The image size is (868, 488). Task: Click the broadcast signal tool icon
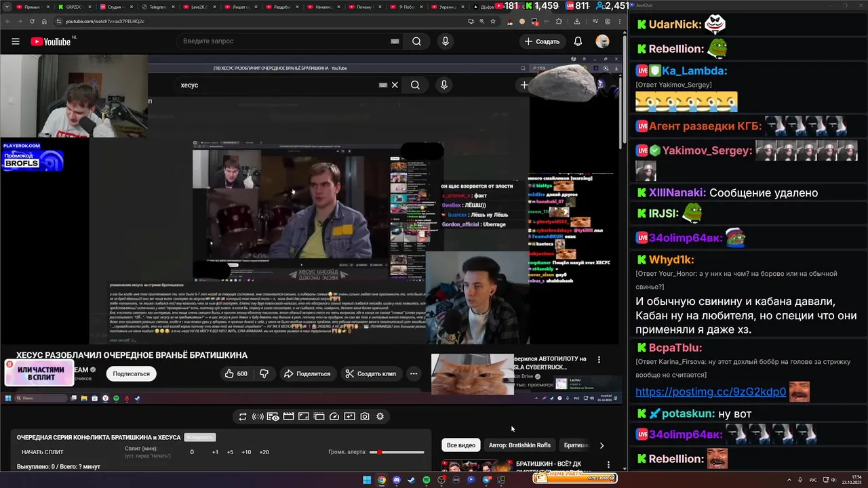[258, 416]
